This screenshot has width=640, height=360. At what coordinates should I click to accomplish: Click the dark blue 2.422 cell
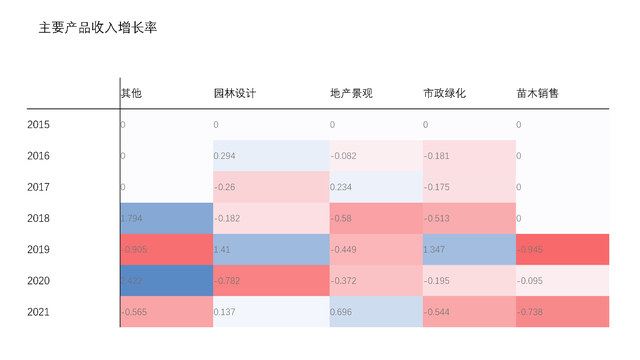(x=167, y=281)
